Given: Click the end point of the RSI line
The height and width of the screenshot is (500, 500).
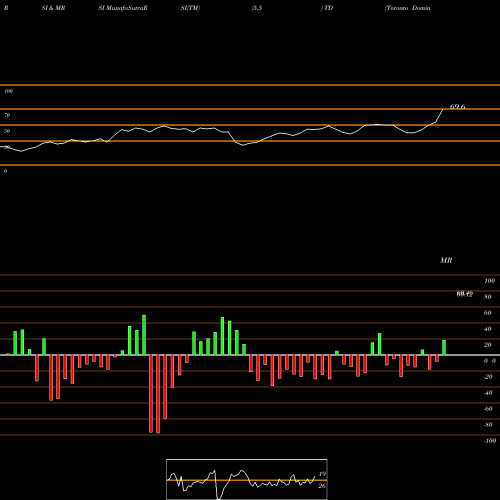Looking at the screenshot, I should pyautogui.click(x=443, y=109).
